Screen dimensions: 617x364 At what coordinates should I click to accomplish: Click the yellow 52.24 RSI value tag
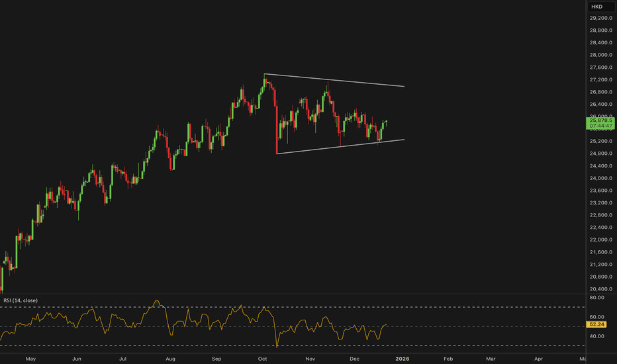click(598, 326)
